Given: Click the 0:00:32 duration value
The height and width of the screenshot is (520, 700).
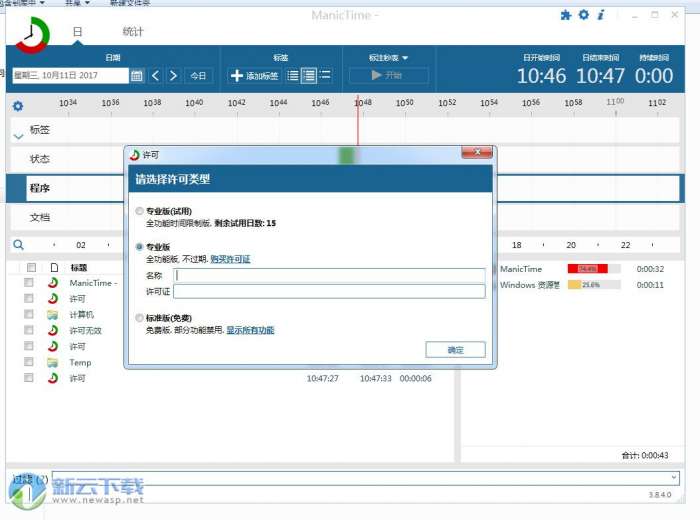Looking at the screenshot, I should point(650,269).
